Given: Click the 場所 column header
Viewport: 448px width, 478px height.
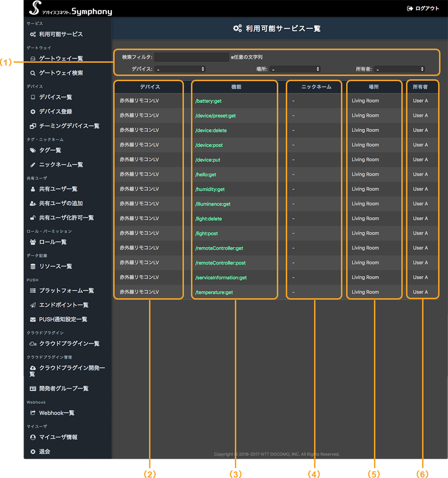Looking at the screenshot, I should [x=373, y=87].
